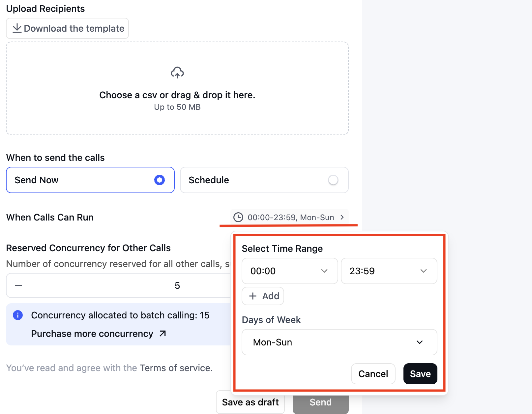Click the clock icon beside time range

[x=238, y=217]
